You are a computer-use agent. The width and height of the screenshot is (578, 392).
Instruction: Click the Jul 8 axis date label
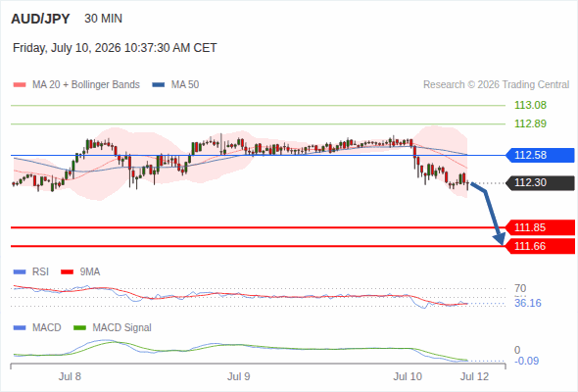pyautogui.click(x=70, y=376)
